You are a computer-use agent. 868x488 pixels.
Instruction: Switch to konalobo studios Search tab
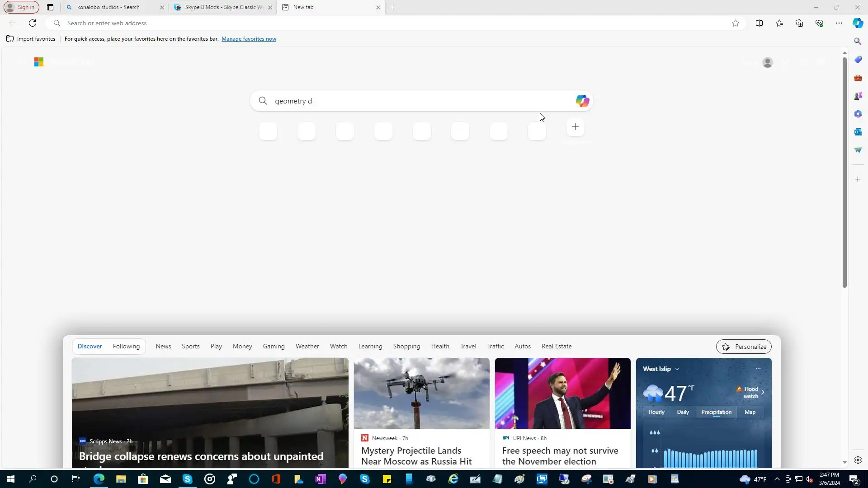[x=108, y=7]
